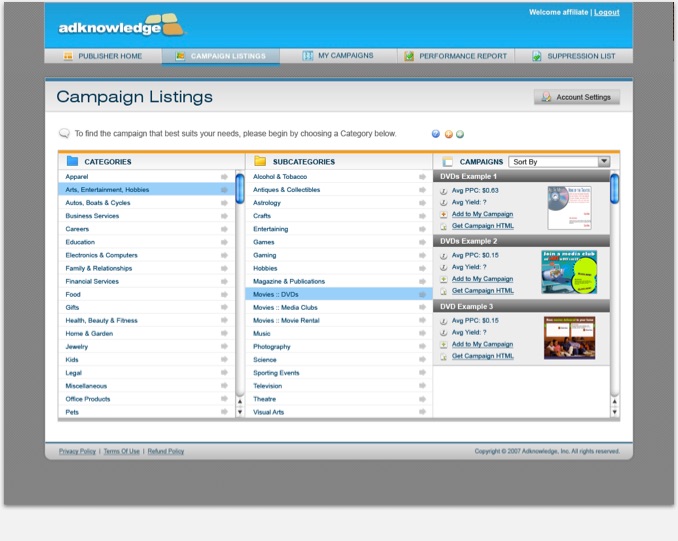Click the Campaigns list scrollbar thumb
The width and height of the screenshot is (678, 541).
point(614,189)
